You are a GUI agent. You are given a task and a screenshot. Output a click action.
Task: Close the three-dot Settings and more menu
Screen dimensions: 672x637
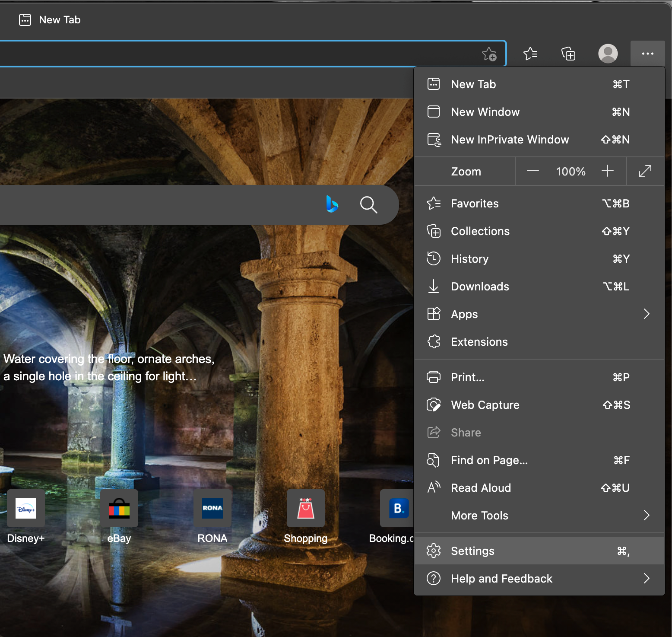pyautogui.click(x=647, y=54)
